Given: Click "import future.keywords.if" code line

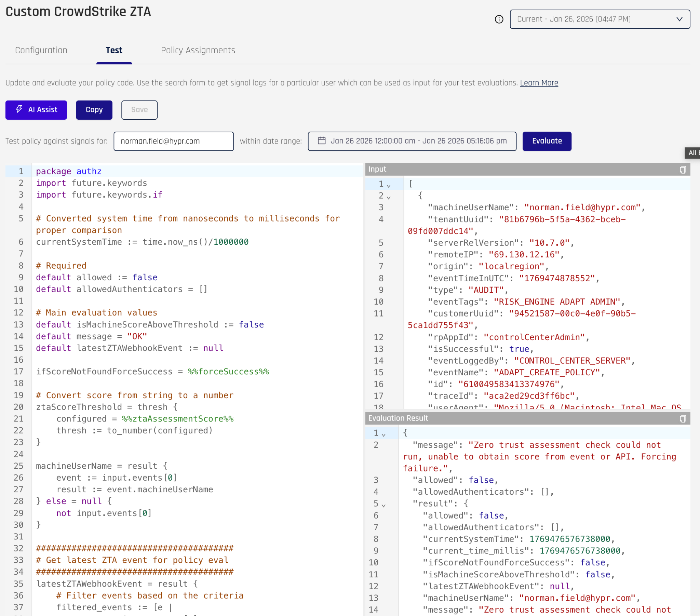Looking at the screenshot, I should pos(99,195).
